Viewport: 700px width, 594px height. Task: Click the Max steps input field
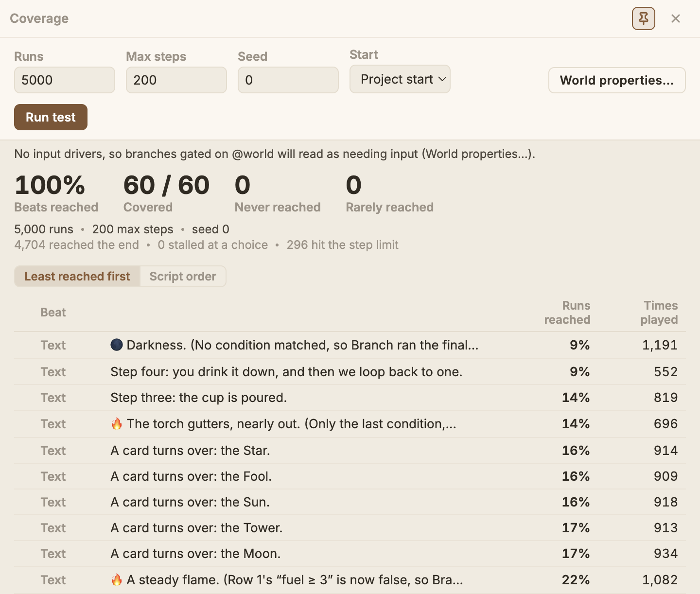[176, 80]
